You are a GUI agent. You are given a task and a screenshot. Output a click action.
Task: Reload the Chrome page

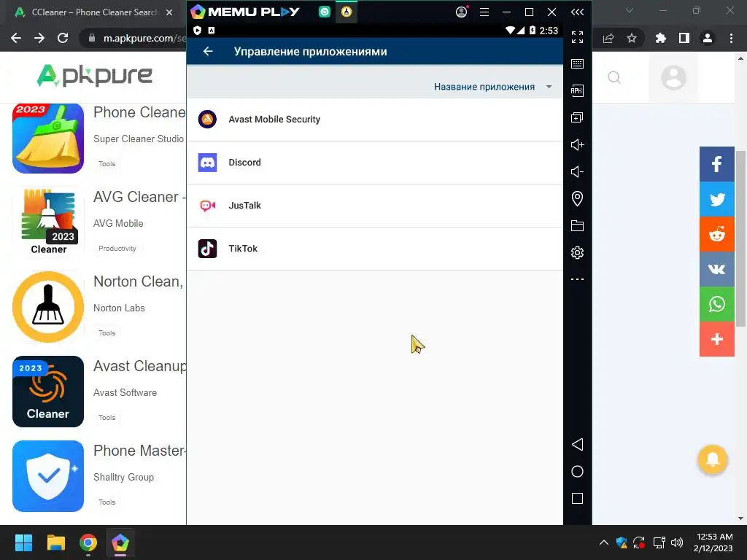pos(63,38)
